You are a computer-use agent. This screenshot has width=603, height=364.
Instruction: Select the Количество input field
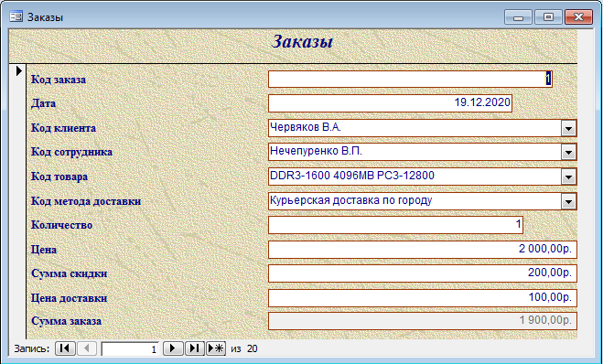pos(395,225)
